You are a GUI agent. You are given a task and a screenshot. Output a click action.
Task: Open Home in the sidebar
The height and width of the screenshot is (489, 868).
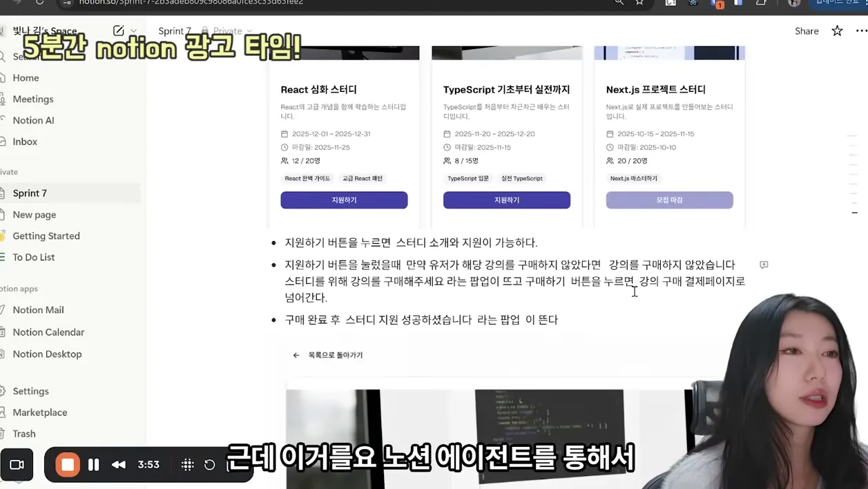pyautogui.click(x=26, y=78)
